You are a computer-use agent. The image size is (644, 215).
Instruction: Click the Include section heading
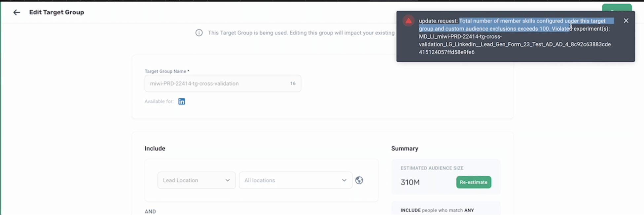pos(155,149)
